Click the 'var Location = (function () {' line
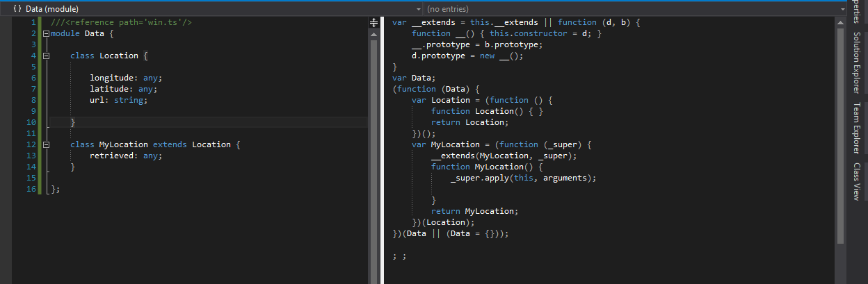The height and width of the screenshot is (284, 868). pyautogui.click(x=482, y=100)
